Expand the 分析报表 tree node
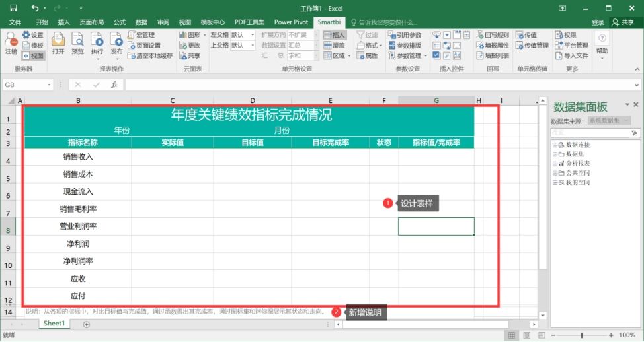Screen dimensions: 644x342 tap(555, 164)
